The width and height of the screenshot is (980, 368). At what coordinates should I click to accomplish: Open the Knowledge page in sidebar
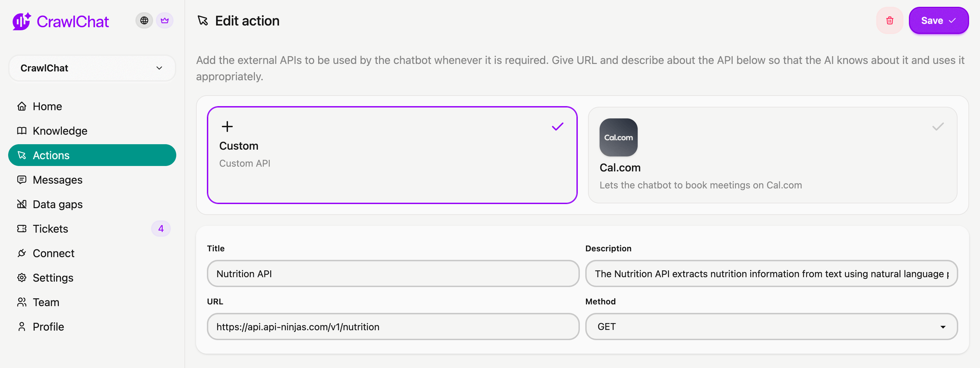(x=60, y=131)
